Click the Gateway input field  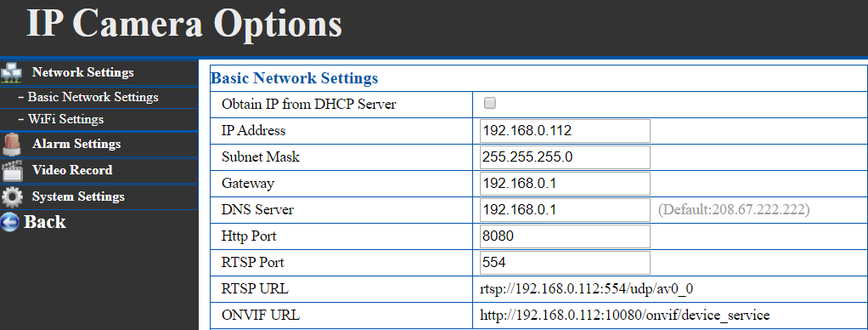(x=565, y=184)
